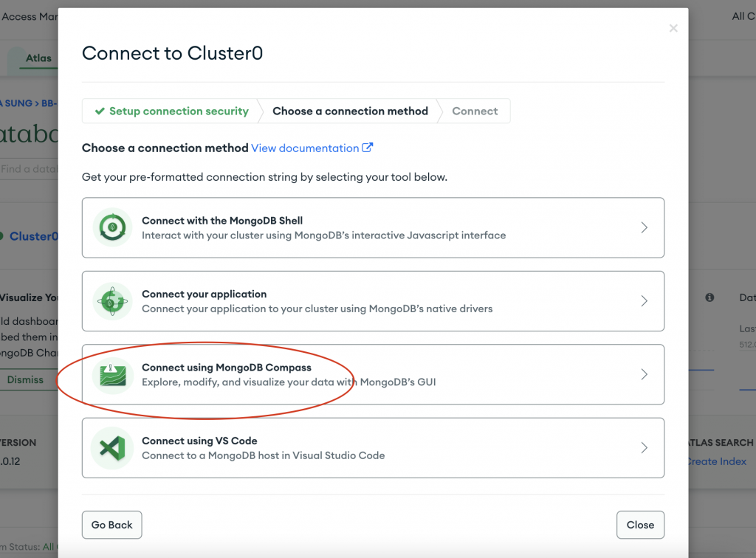The width and height of the screenshot is (756, 558).
Task: Click the Close button
Action: pos(640,525)
